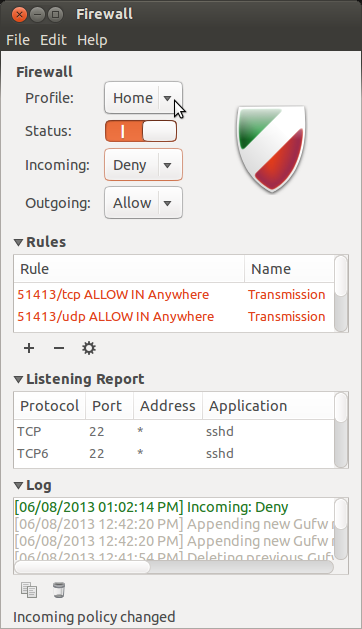The image size is (362, 629).
Task: Clear the log with trash icon
Action: [x=59, y=590]
